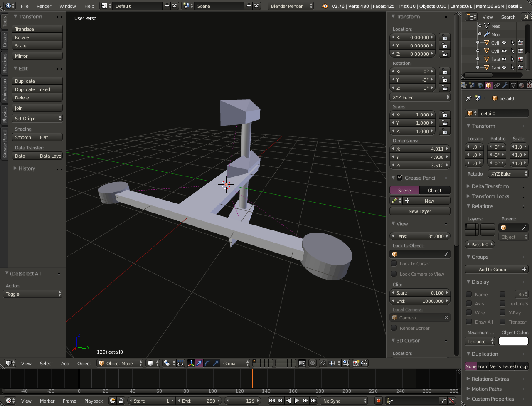Image resolution: width=532 pixels, height=406 pixels.
Task: Open the Timeline editor type clock icon
Action: (x=10, y=401)
